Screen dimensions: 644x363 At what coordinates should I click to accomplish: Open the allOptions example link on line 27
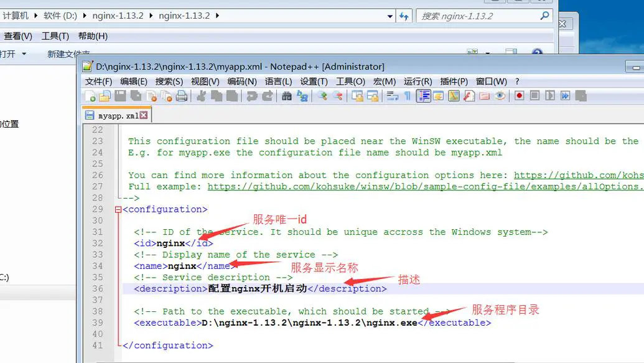pyautogui.click(x=426, y=187)
